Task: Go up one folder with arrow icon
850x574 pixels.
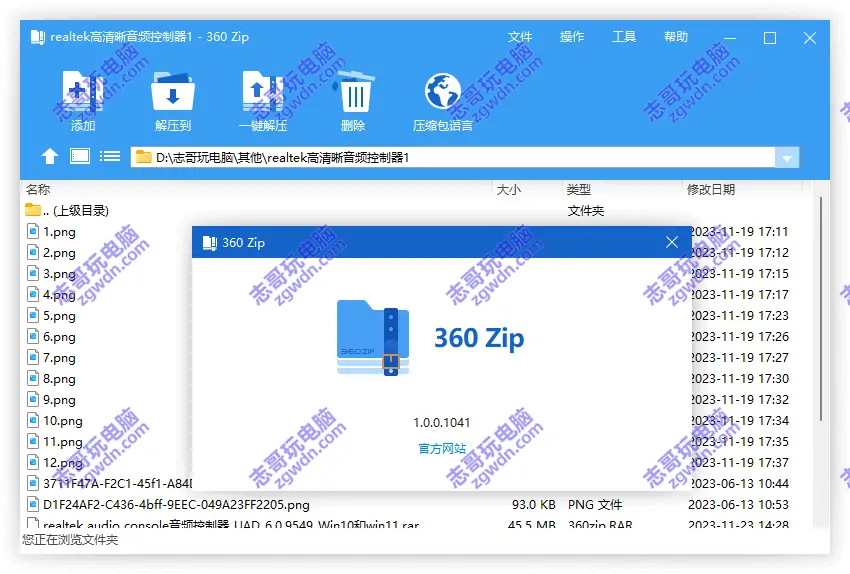Action: (x=50, y=156)
